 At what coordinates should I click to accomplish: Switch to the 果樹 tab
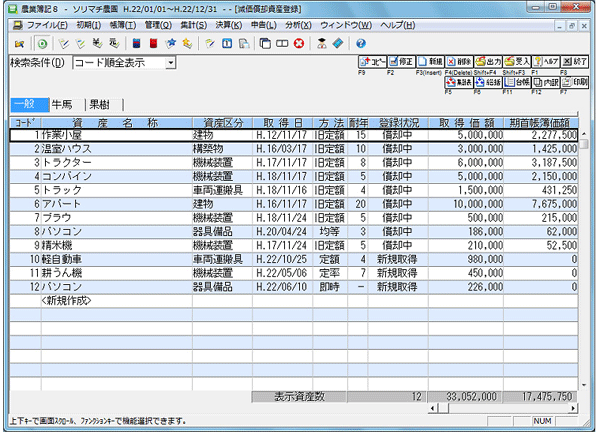(99, 103)
